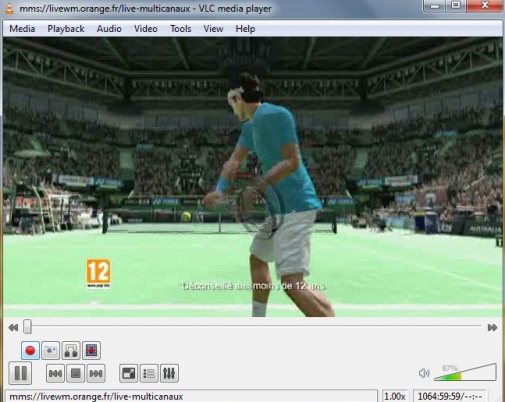Open the Video menu
The height and width of the screenshot is (402, 505).
[146, 29]
